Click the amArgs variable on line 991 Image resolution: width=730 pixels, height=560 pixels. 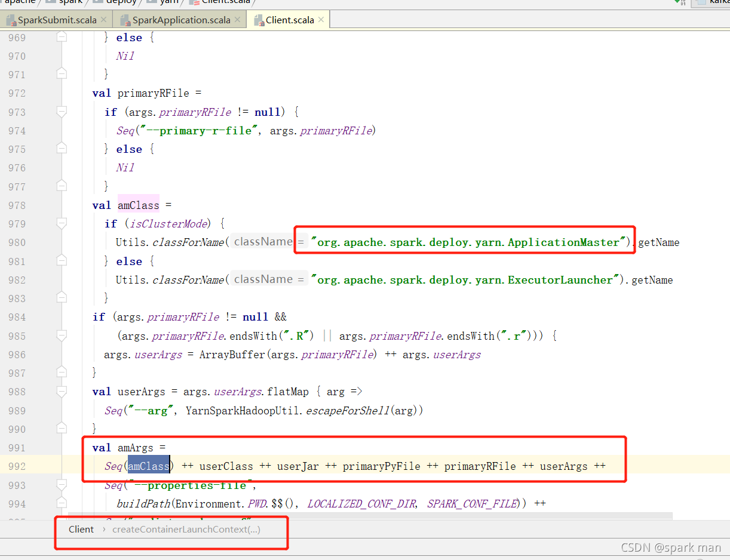pos(136,448)
